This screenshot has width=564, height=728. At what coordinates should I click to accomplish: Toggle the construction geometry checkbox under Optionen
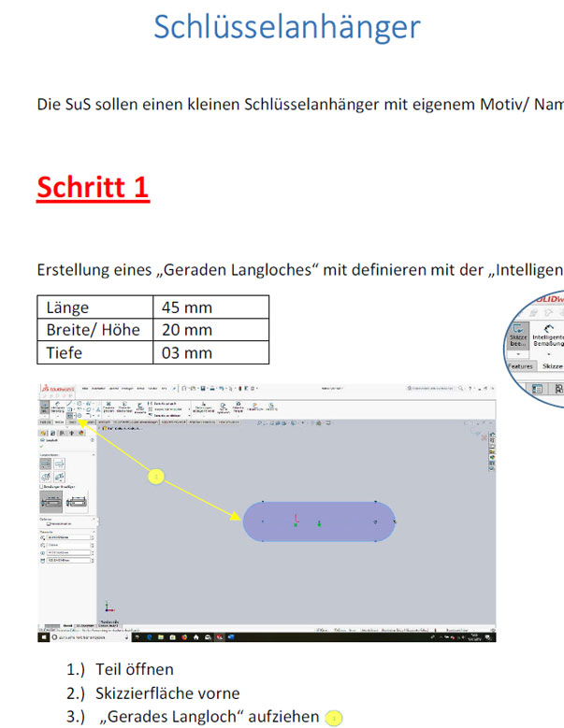coord(49,523)
